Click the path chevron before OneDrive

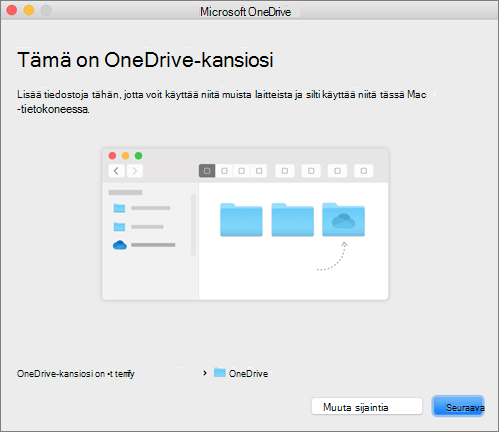point(205,373)
